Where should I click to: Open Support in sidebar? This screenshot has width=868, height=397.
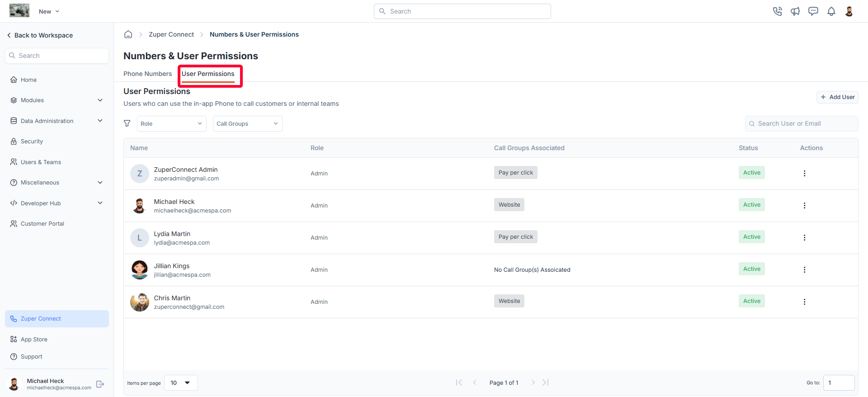31,356
